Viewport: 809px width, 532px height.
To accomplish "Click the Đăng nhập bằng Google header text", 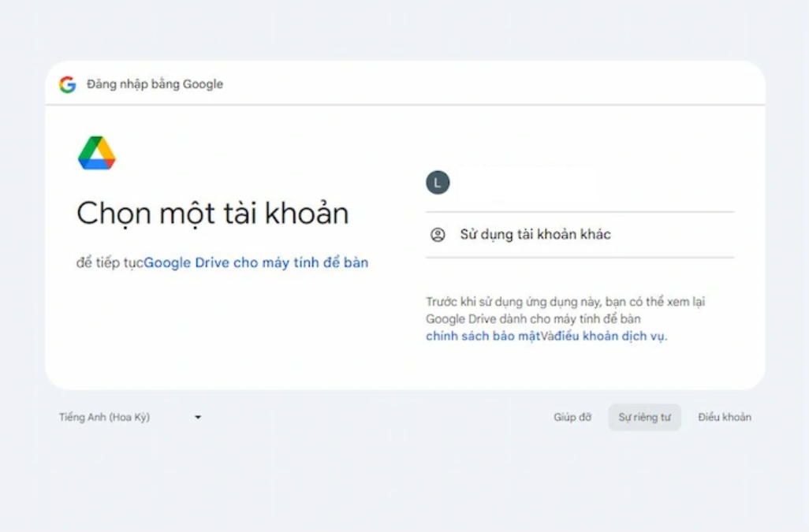I will 155,84.
